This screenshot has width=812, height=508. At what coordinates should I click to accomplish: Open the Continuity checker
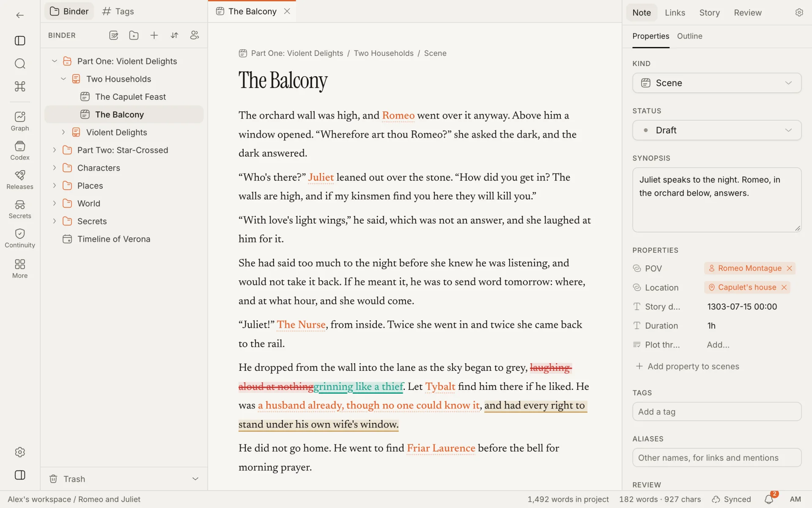(x=20, y=238)
